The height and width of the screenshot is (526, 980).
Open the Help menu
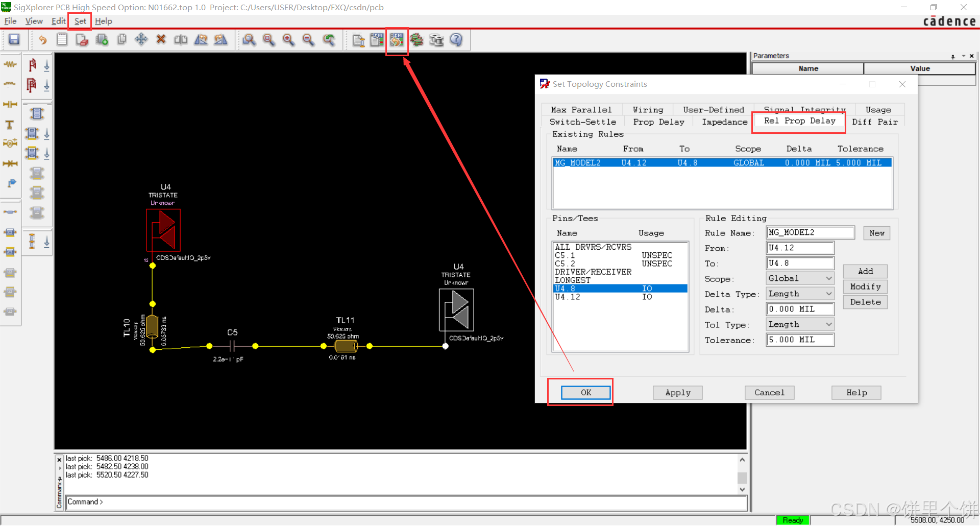click(104, 21)
